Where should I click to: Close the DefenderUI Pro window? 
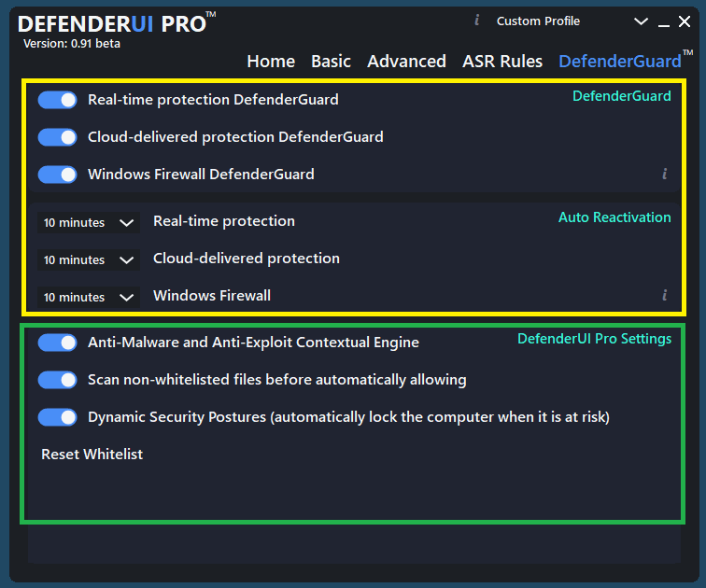[x=684, y=21]
